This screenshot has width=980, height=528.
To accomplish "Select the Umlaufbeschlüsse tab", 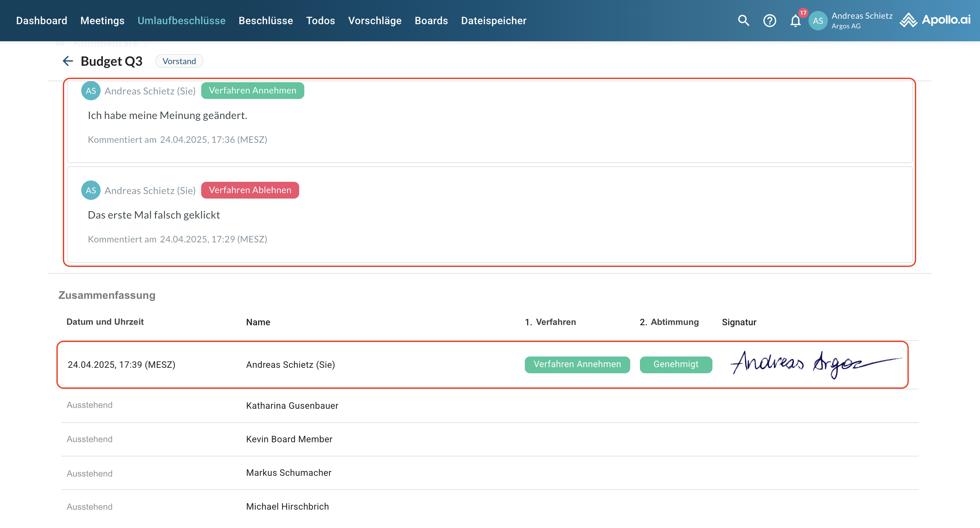I will [x=181, y=21].
